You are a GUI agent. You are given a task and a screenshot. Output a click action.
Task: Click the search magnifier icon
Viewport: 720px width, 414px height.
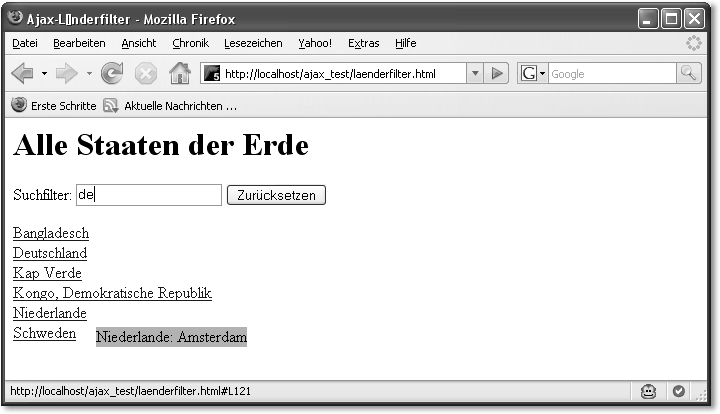[689, 74]
